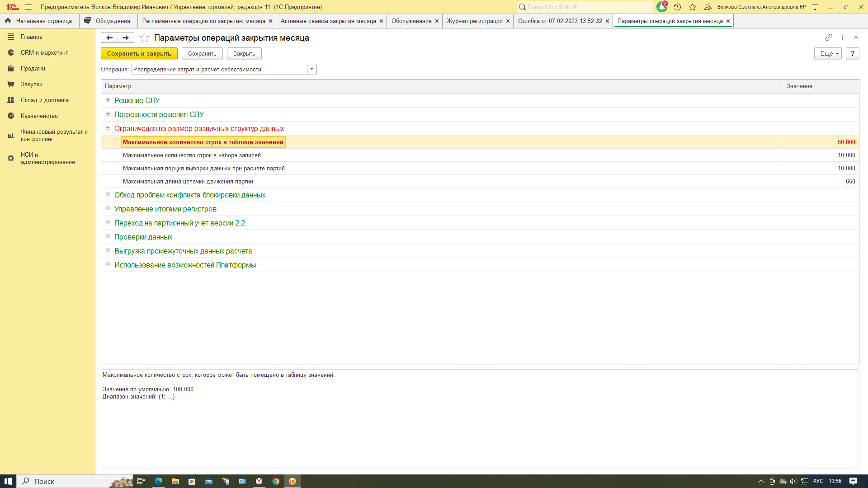Close Параметры операций закрытия месяца tab

tap(728, 21)
